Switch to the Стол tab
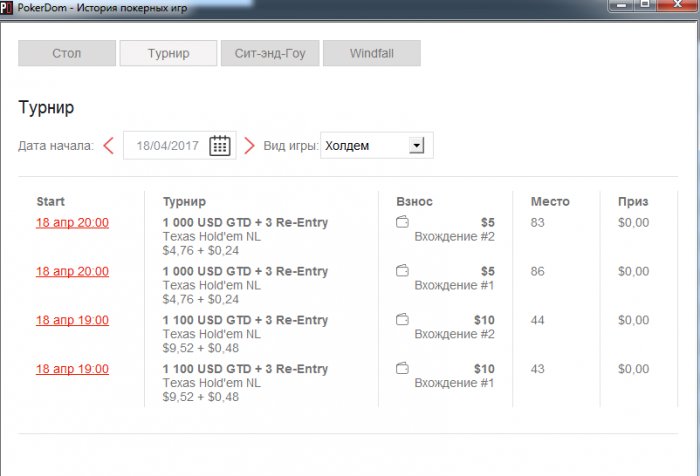700x476 pixels. coord(67,53)
